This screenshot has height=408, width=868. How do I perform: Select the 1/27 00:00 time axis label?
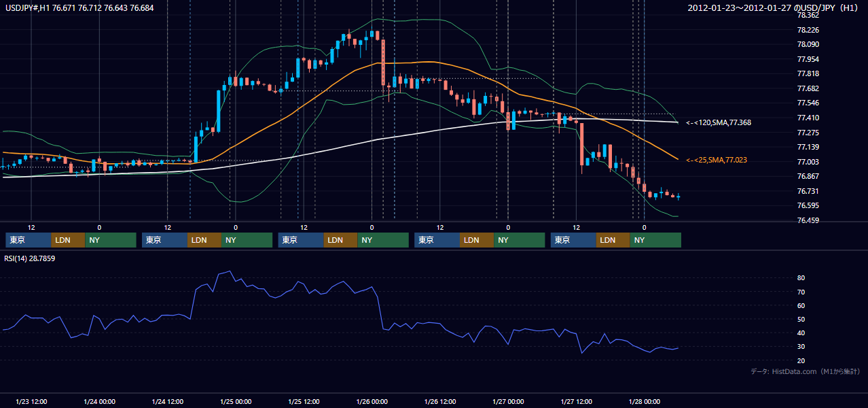(508, 401)
